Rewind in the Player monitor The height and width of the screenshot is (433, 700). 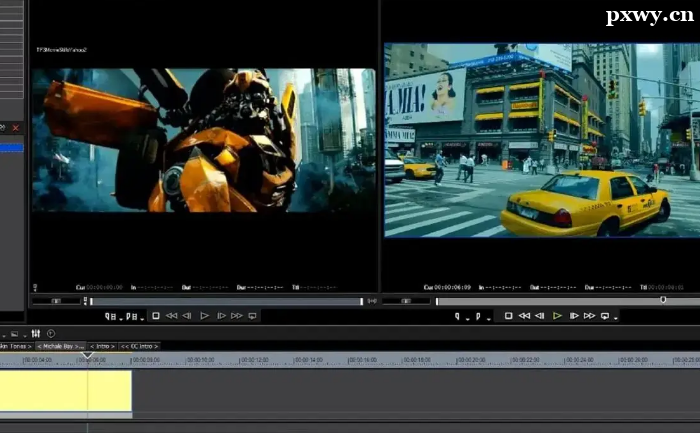tap(171, 316)
